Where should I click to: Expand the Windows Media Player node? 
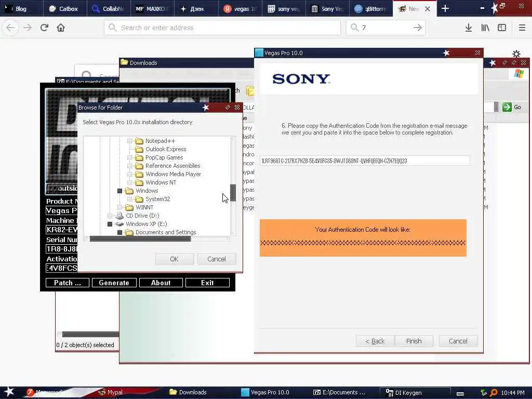pyautogui.click(x=129, y=174)
